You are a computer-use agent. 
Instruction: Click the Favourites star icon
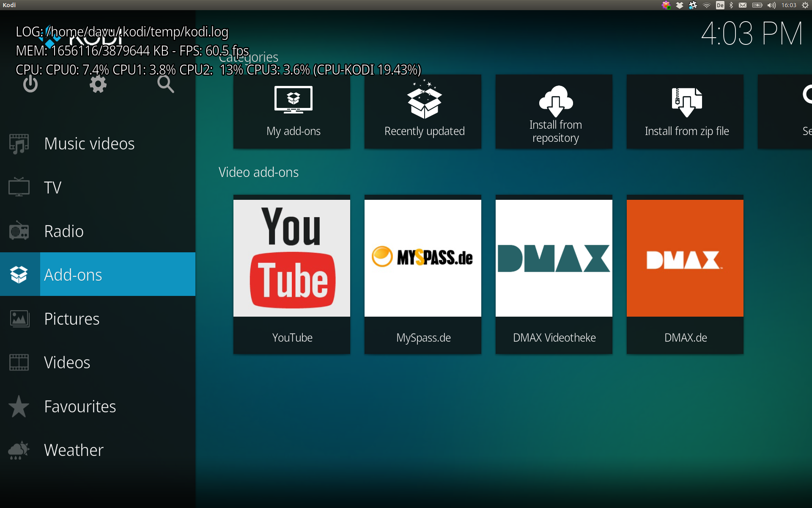[x=19, y=406]
